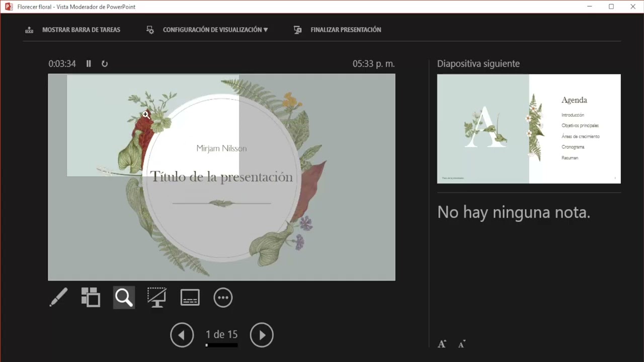Select the pen and laser pointer tools
Screen dimensions: 644x362
point(58,298)
